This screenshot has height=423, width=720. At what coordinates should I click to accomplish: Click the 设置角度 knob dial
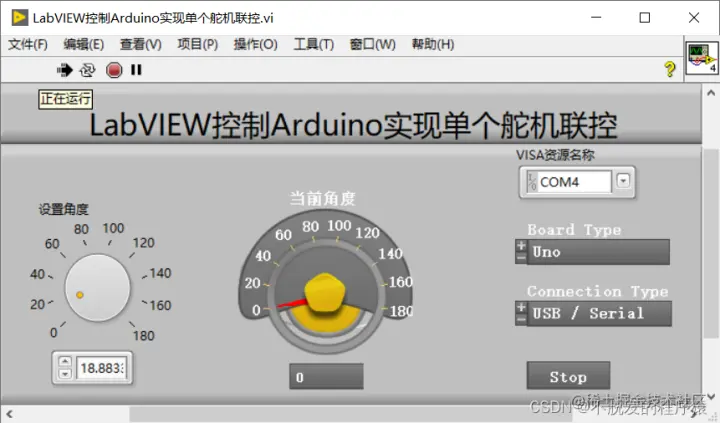click(x=97, y=288)
